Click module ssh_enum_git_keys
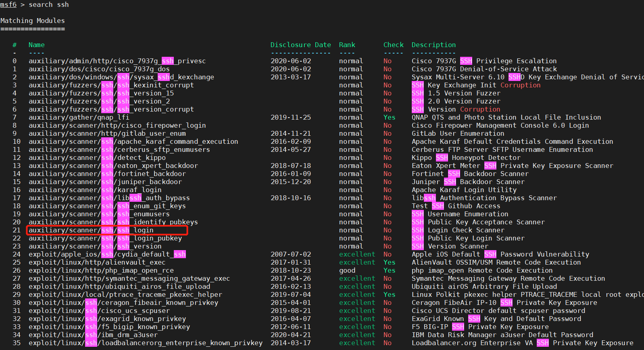 [x=107, y=206]
